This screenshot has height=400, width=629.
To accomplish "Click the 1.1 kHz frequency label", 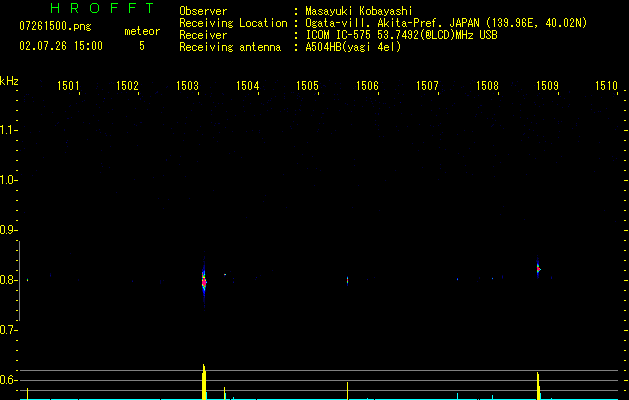I will click(x=8, y=130).
